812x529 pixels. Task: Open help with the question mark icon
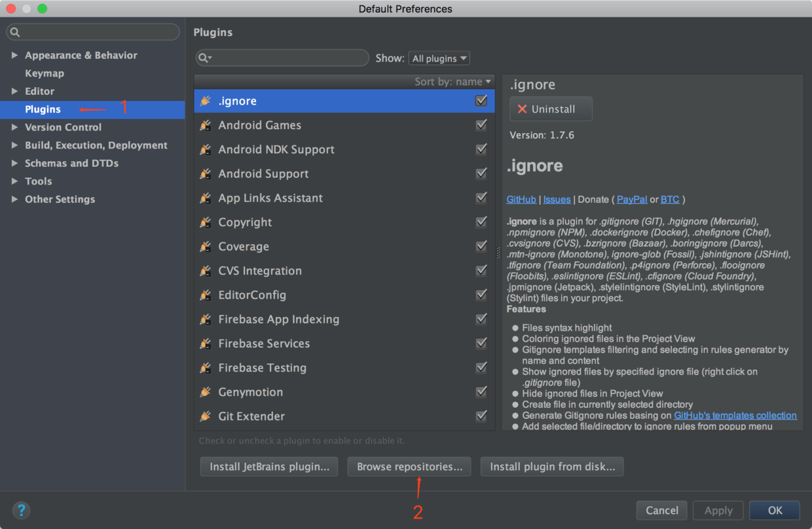pos(21,510)
